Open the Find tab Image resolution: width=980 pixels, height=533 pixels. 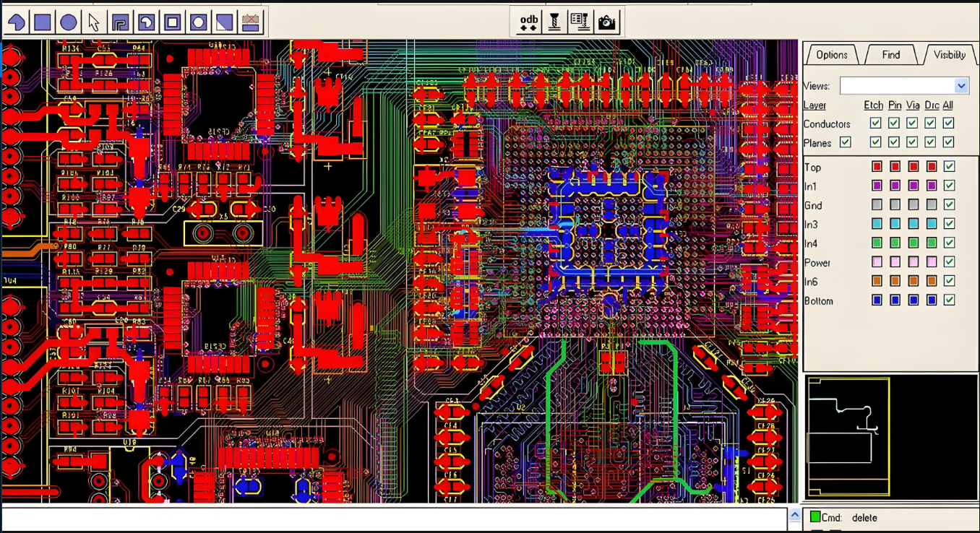tap(891, 55)
